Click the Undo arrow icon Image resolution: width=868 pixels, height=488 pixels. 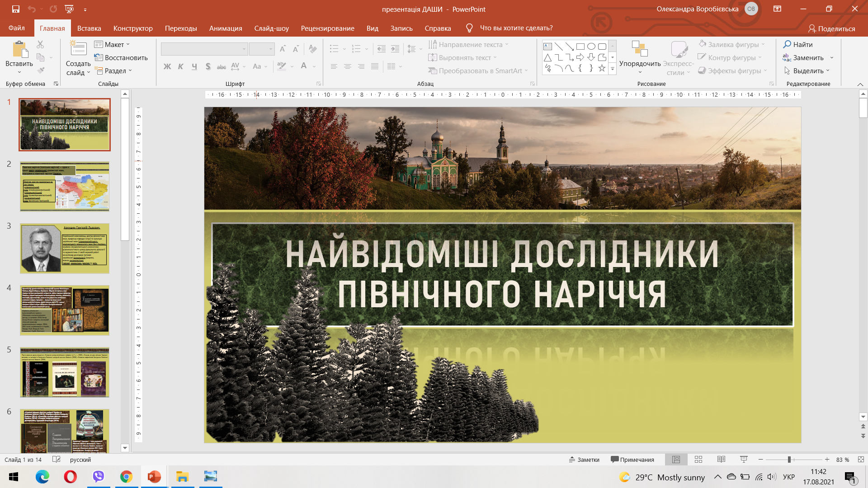point(31,9)
